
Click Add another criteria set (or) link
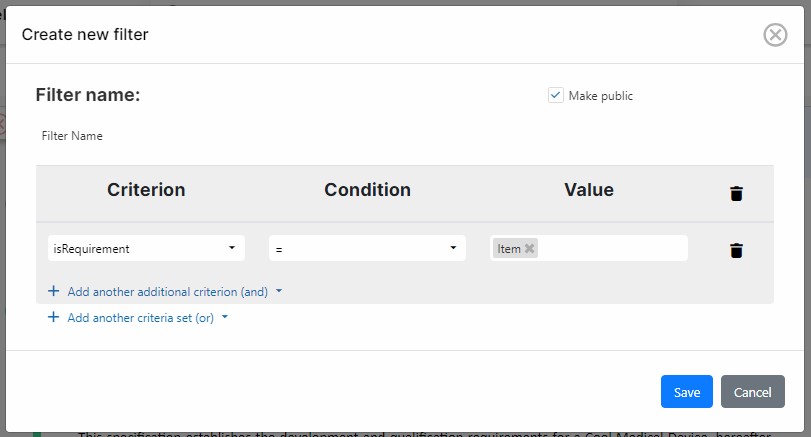(x=141, y=318)
